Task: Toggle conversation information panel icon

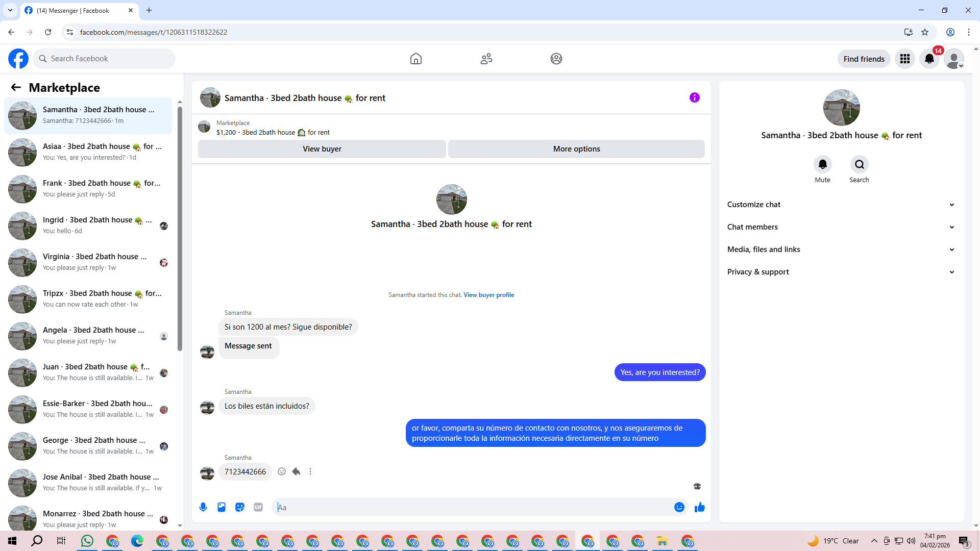Action: pos(694,97)
